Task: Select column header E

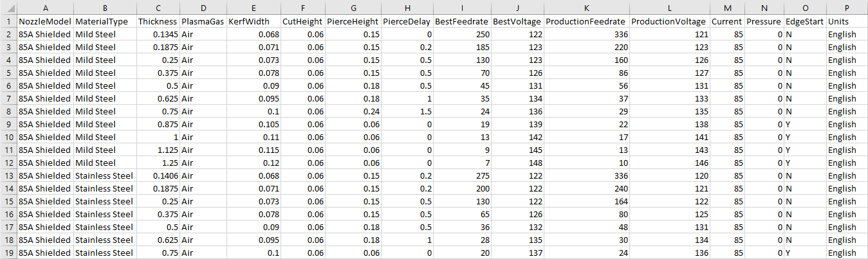Action: [254, 7]
